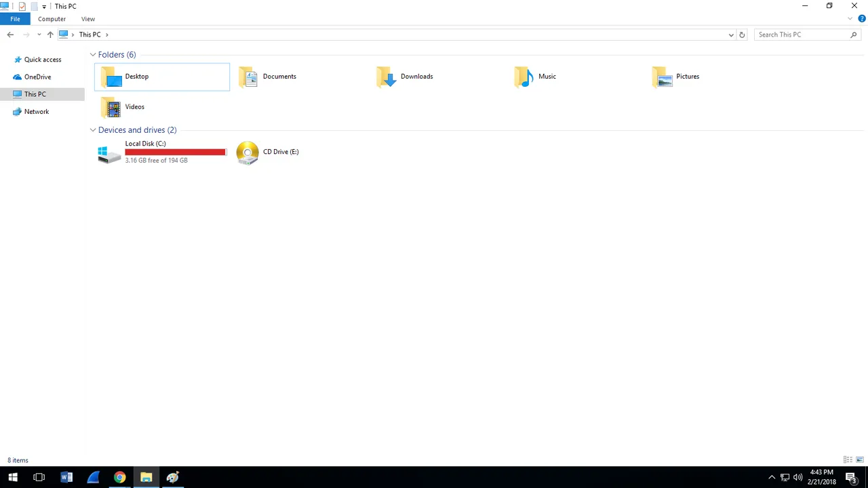
Task: Click the '8 items' status bar text
Action: [18, 460]
